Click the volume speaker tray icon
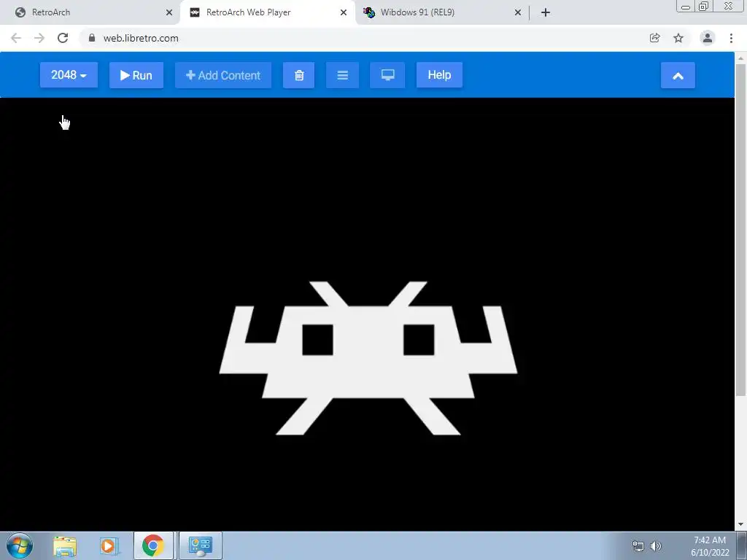Viewport: 747px width, 560px height. click(x=656, y=546)
